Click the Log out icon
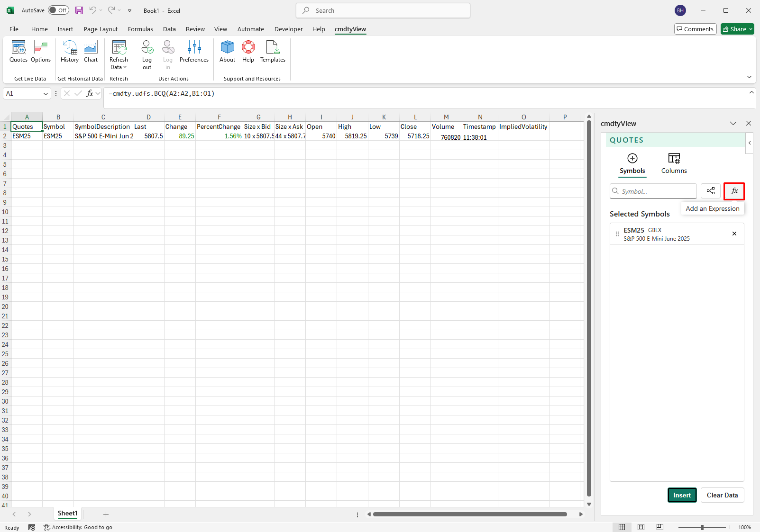Screen dimensions: 760x532 tap(147, 47)
